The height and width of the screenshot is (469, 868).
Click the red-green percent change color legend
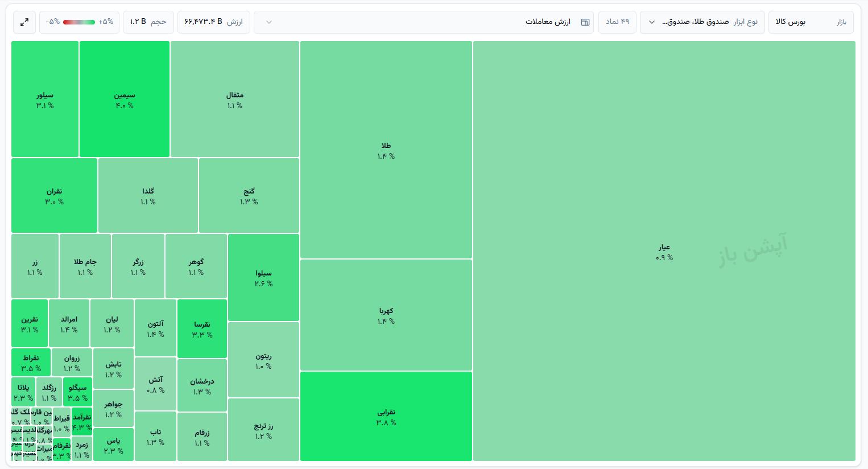click(x=79, y=22)
